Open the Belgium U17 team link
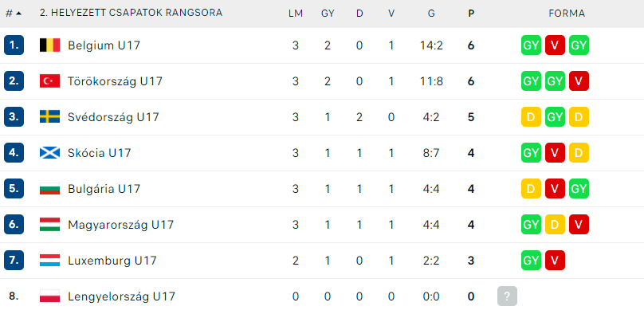This screenshot has width=644, height=314. [x=104, y=45]
